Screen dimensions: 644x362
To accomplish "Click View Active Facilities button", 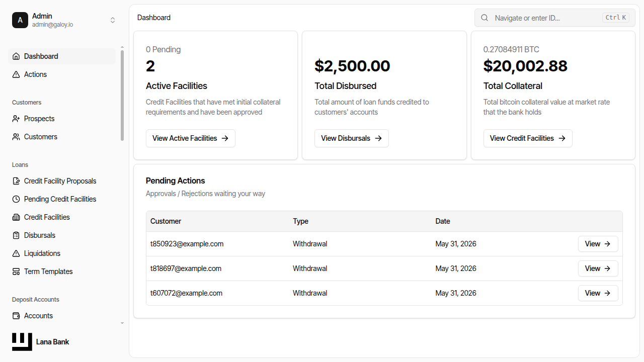I will (x=191, y=138).
